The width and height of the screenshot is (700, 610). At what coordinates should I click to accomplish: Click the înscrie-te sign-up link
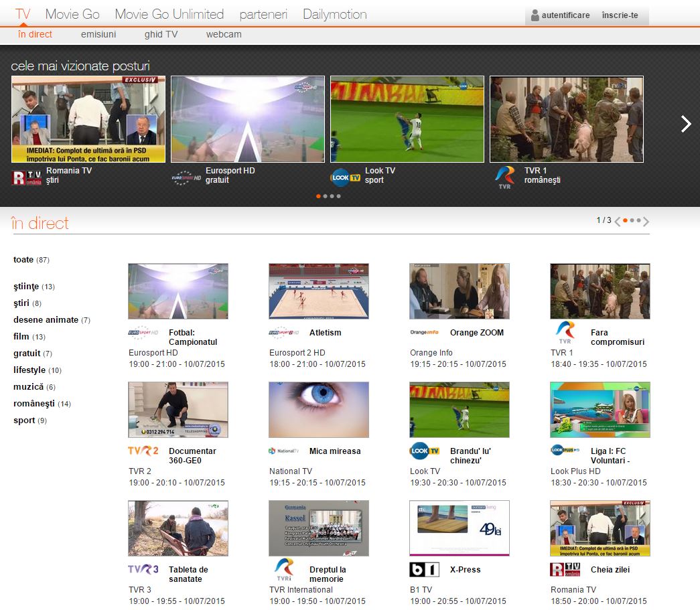pyautogui.click(x=620, y=15)
